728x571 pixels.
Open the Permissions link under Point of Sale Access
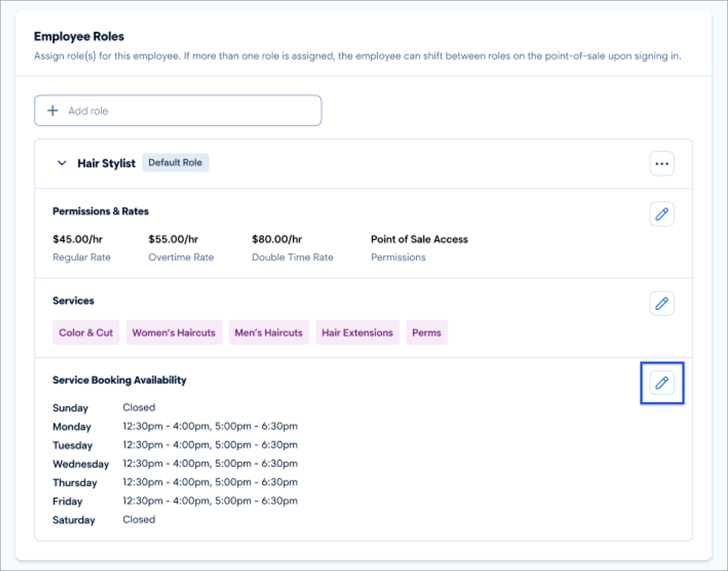coord(397,257)
